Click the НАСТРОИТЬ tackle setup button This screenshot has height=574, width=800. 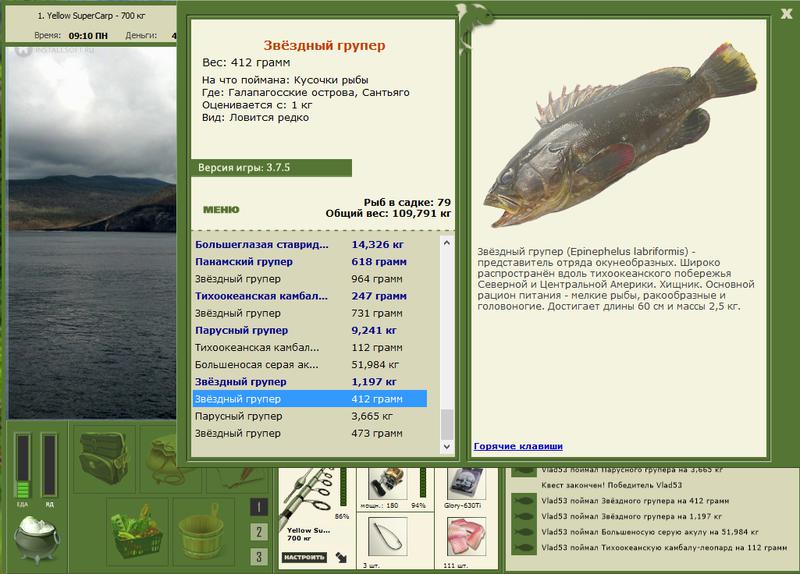[x=304, y=557]
